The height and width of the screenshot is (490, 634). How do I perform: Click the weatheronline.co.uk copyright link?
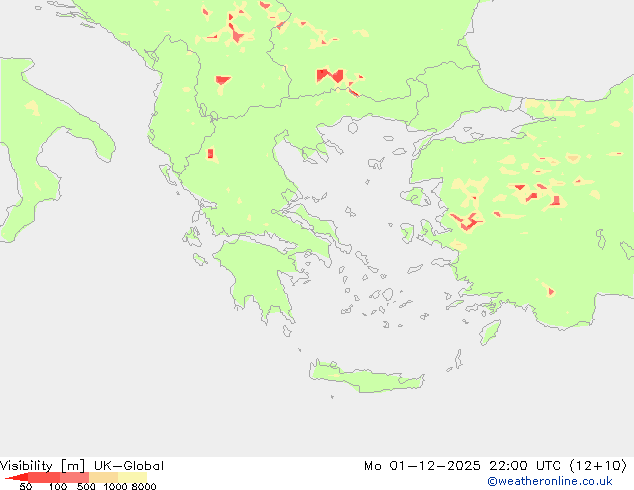[x=550, y=481]
